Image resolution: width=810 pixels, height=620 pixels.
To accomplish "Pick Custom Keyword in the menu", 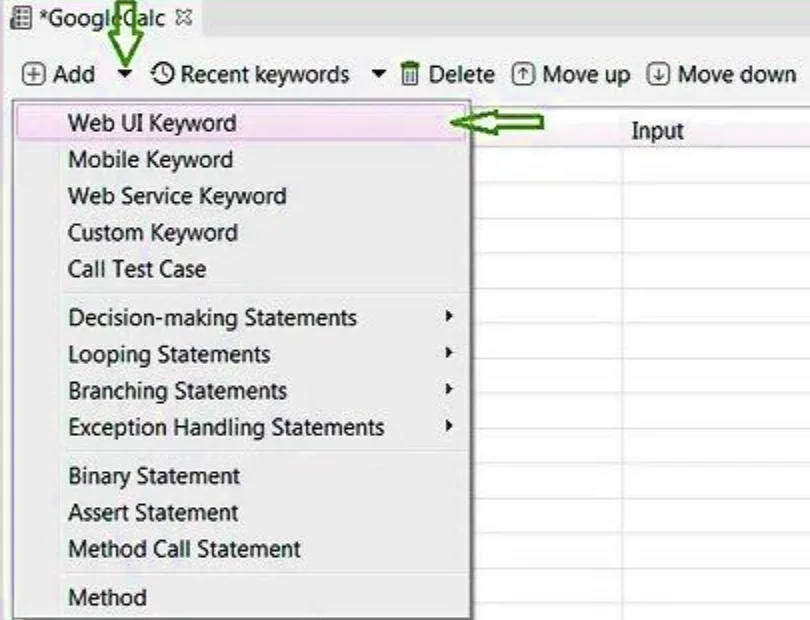I will tap(153, 233).
